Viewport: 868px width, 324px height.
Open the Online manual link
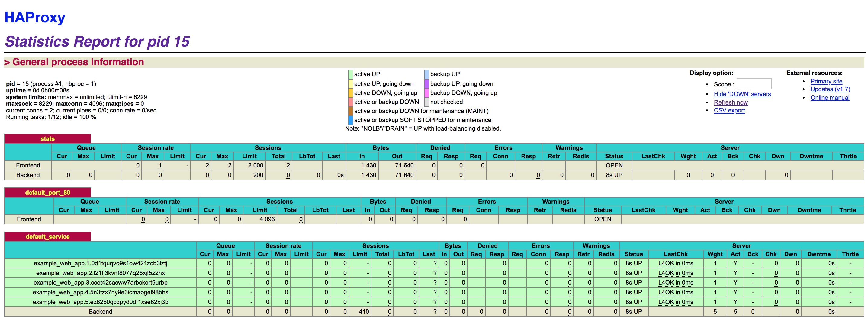point(830,98)
